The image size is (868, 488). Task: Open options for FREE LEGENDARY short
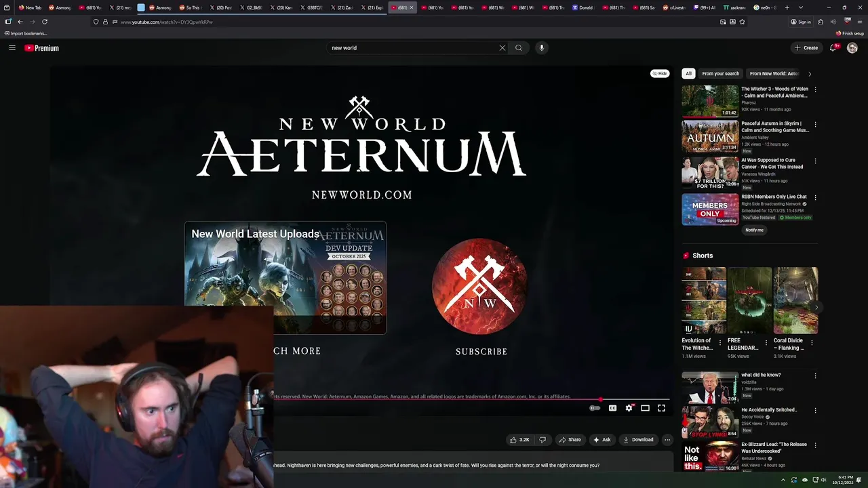pos(766,342)
